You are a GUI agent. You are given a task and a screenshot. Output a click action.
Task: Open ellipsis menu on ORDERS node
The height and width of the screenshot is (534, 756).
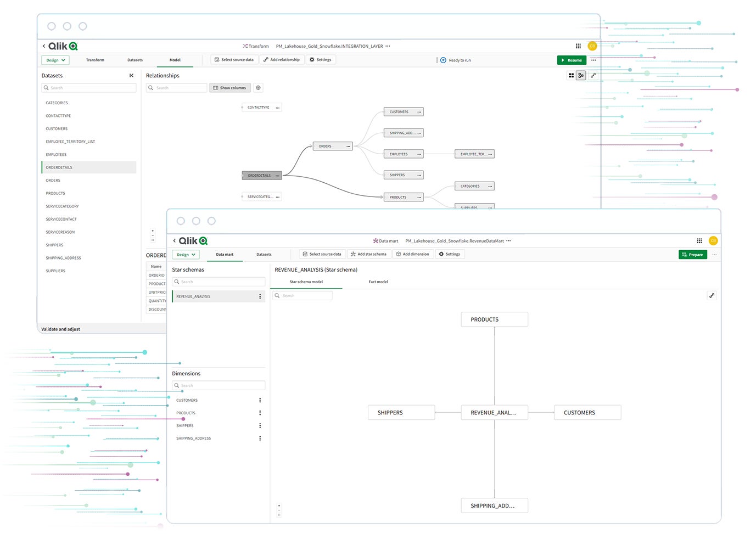(x=348, y=147)
